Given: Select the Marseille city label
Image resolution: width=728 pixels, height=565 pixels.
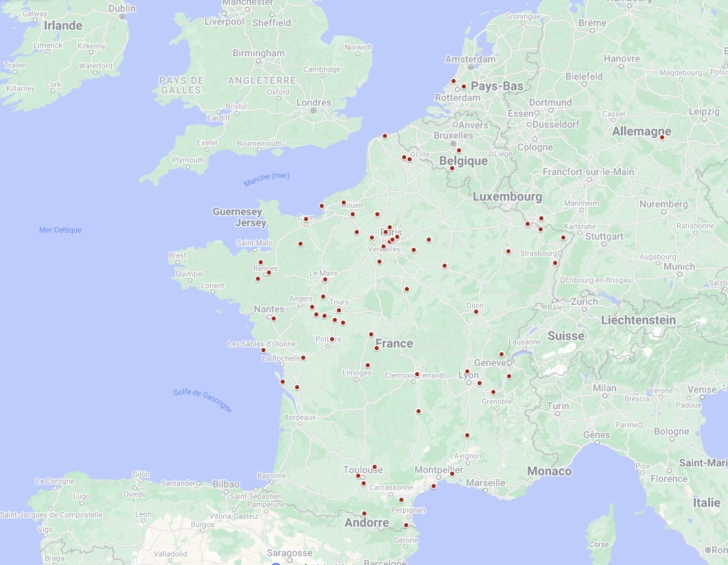Looking at the screenshot, I should [x=485, y=483].
